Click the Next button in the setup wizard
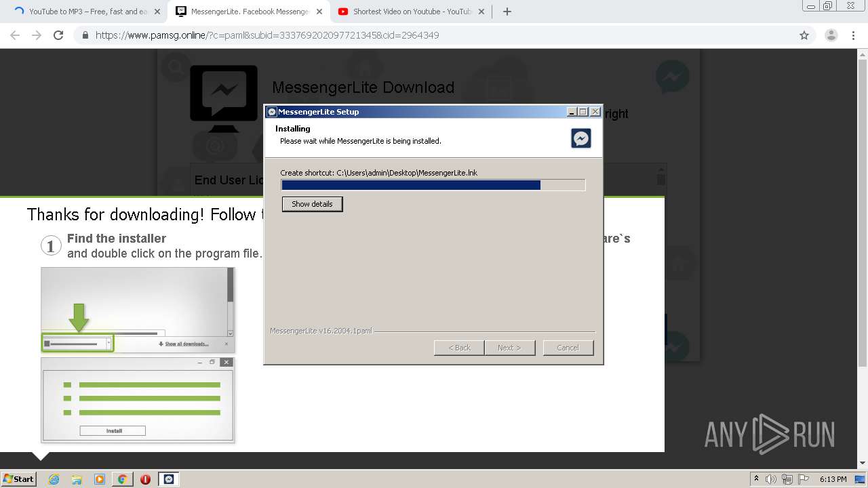The width and height of the screenshot is (868, 488). (509, 348)
